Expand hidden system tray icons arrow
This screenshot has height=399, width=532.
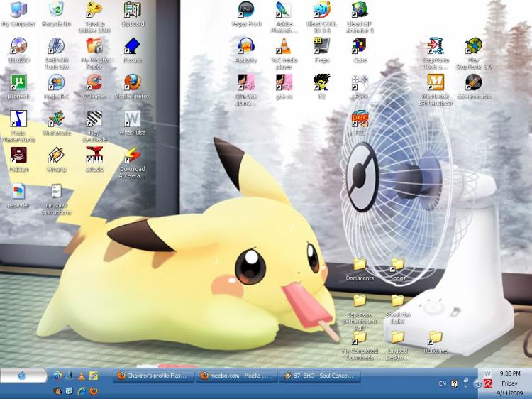pos(477,384)
